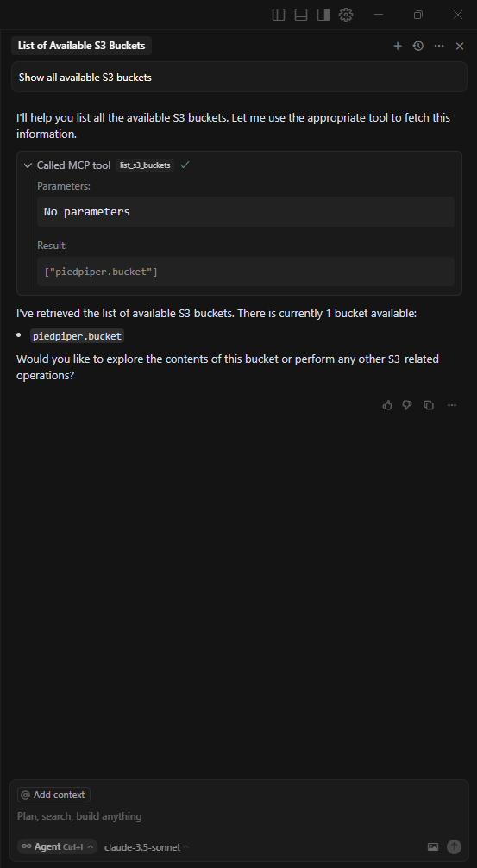Copy the assistant response
The image size is (477, 868).
coord(429,405)
